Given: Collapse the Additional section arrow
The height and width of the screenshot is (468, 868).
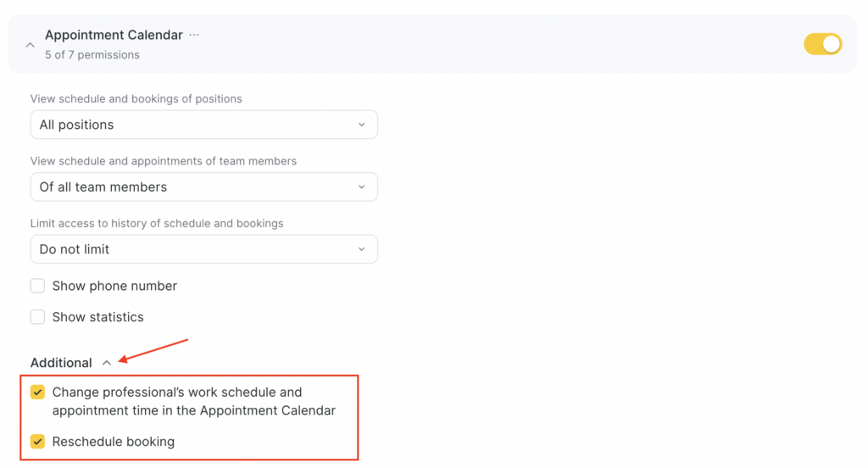Looking at the screenshot, I should [107, 363].
